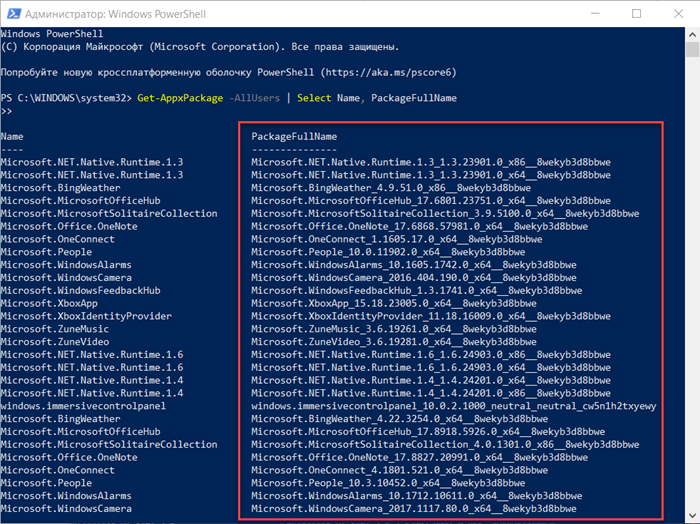700x524 pixels.
Task: Select Microsoft.NET.Native.Runtime.1.4_1.4.24201.0_x86 full name
Action: 431,393
